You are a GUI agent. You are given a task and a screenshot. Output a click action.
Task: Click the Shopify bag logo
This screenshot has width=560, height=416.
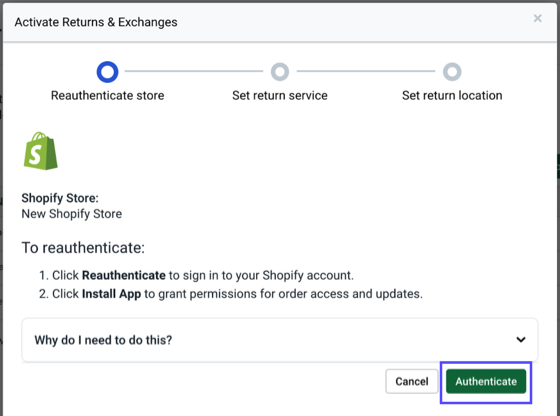click(x=41, y=151)
